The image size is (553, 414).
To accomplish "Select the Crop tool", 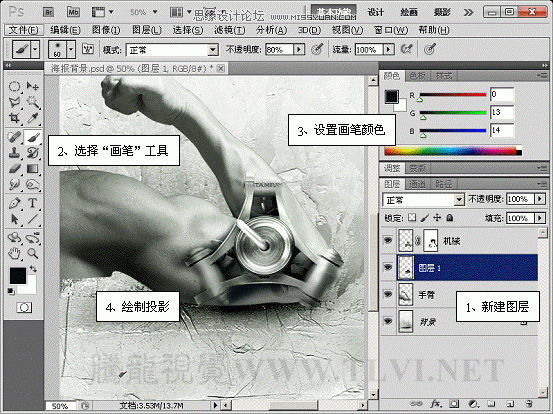I will point(14,118).
